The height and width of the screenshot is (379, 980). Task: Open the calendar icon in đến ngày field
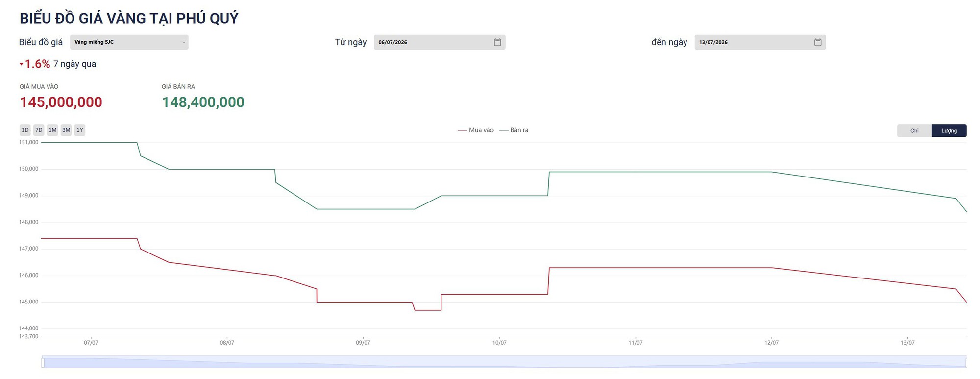818,42
